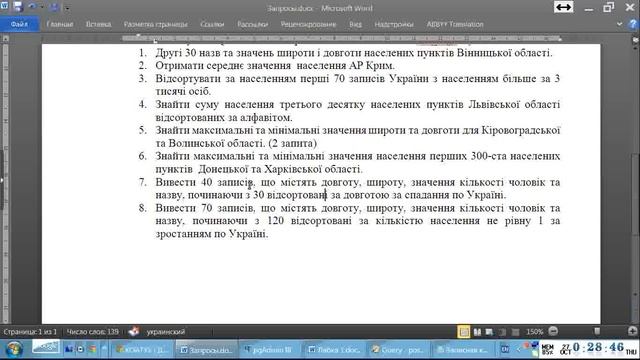Click text '(2 запита)' in item 5
The width and height of the screenshot is (640, 360).
pos(293,144)
